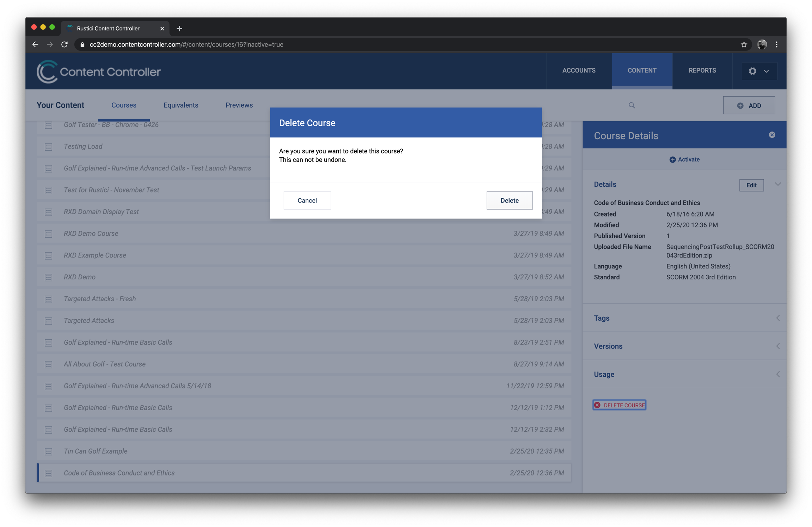The height and width of the screenshot is (527, 812).
Task: Open the Previews sub-tab
Action: 239,105
